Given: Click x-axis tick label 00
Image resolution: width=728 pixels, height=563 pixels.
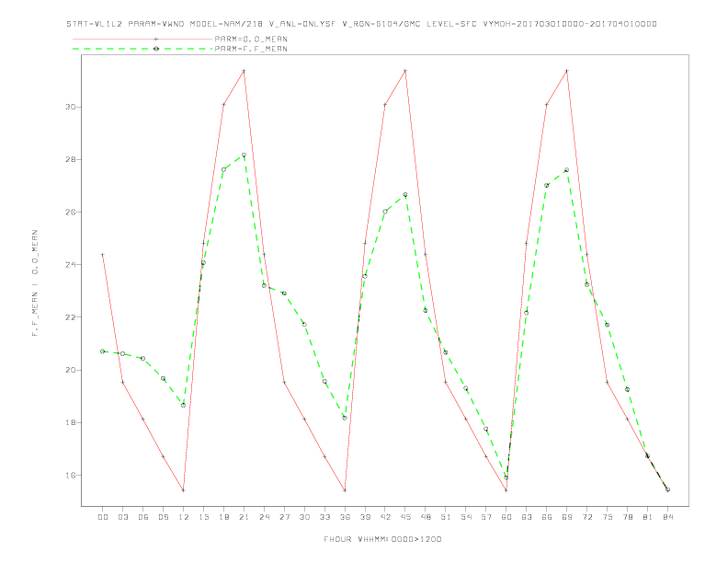Looking at the screenshot, I should click(103, 517).
